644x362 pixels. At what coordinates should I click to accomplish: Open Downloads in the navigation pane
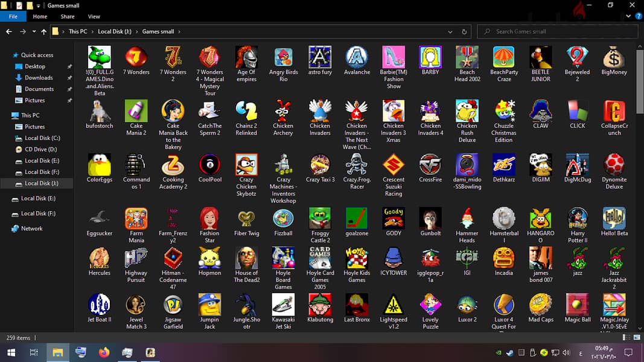(x=39, y=78)
